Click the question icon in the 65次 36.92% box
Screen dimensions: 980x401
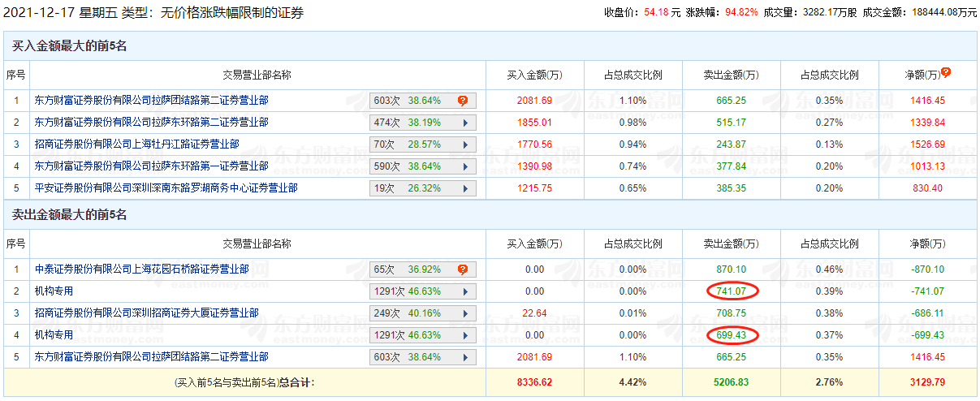tap(463, 269)
